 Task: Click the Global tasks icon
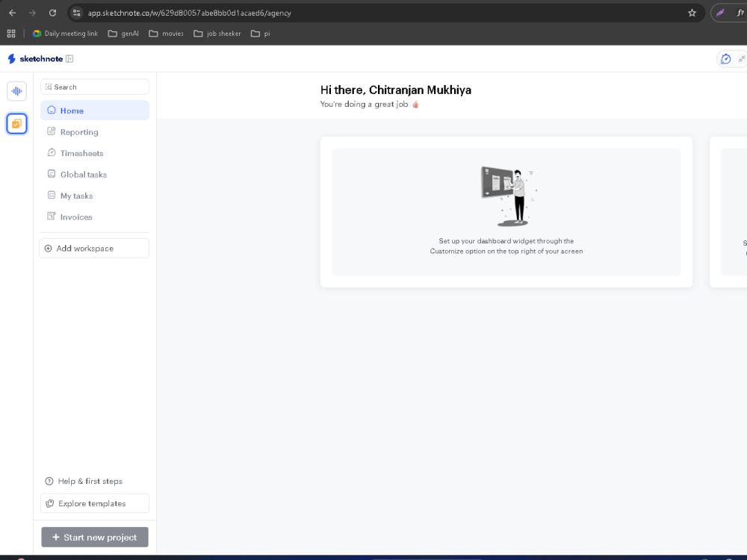[52, 174]
